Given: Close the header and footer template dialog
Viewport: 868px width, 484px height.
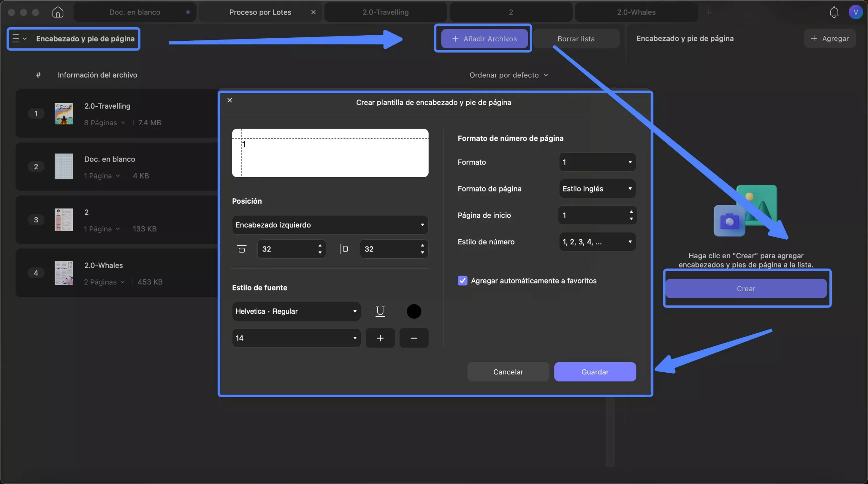Looking at the screenshot, I should tap(230, 100).
